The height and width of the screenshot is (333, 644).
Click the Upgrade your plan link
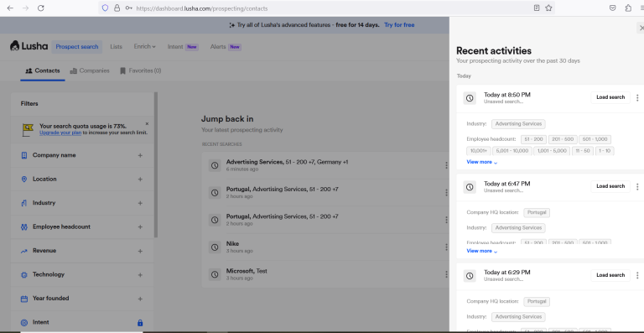(60, 133)
